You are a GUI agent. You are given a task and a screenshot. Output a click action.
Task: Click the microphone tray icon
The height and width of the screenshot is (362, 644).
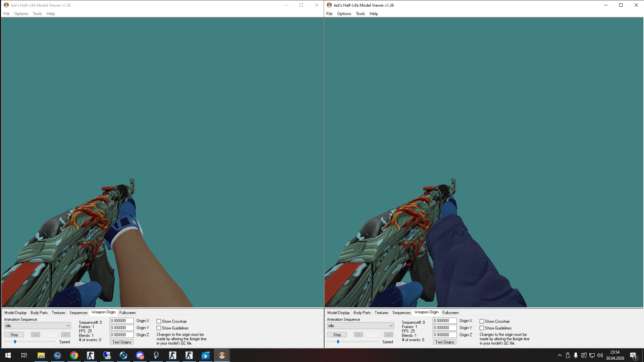[576, 355]
